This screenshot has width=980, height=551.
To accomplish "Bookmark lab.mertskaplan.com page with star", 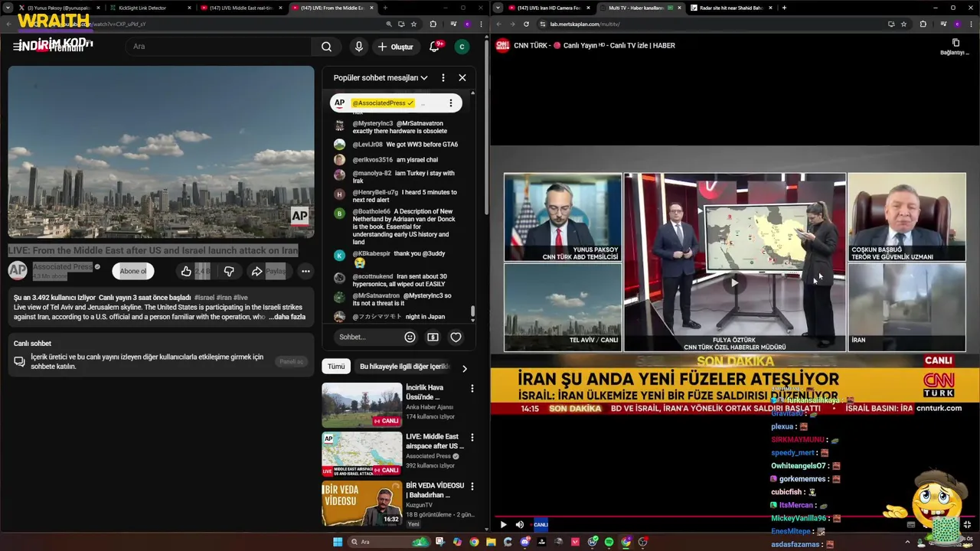I will pyautogui.click(x=903, y=24).
